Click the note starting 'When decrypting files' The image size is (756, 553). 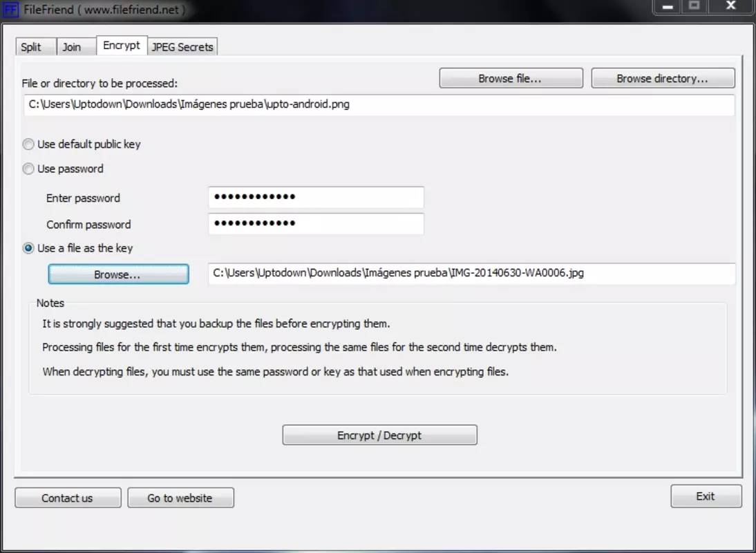click(x=275, y=372)
